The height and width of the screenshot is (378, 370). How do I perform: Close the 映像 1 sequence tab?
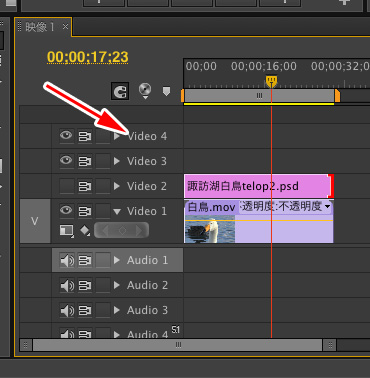(65, 26)
